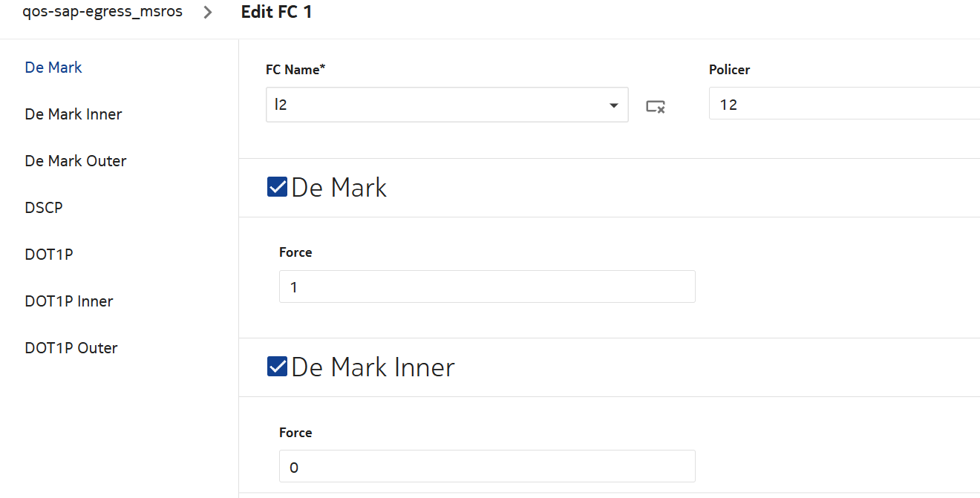Click Force field under De Mark Inner
The height and width of the screenshot is (498, 980).
[487, 467]
